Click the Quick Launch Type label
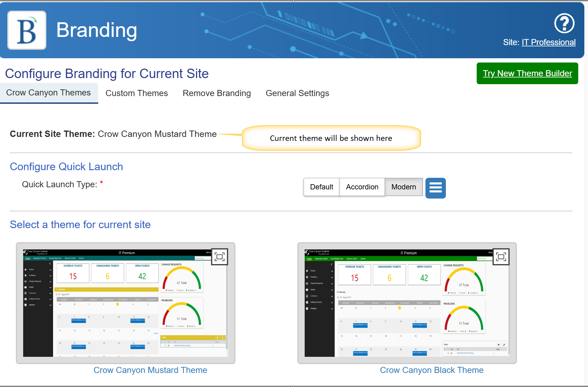The height and width of the screenshot is (387, 588). tap(59, 185)
